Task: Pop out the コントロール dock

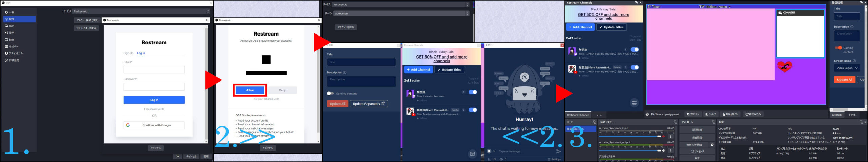Action: click(x=713, y=122)
